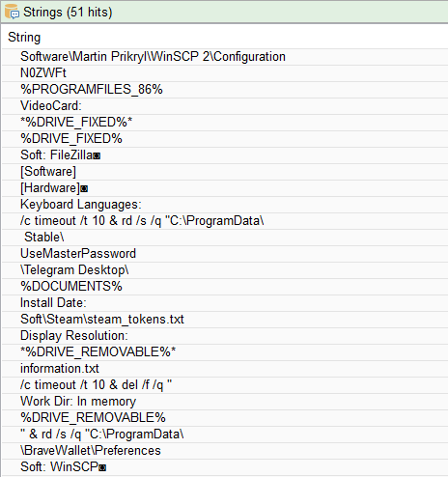Screen dimensions: 448x477
Task: Click the Strings panel icon
Action: tap(12, 12)
